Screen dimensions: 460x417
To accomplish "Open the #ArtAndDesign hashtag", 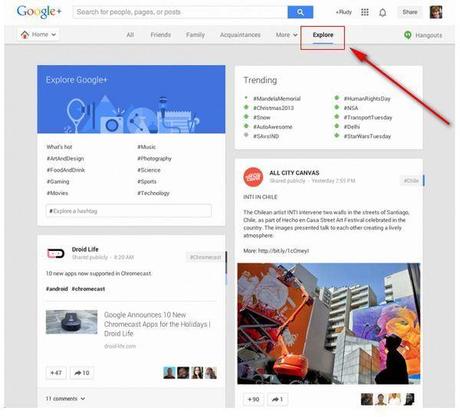I will tap(65, 158).
